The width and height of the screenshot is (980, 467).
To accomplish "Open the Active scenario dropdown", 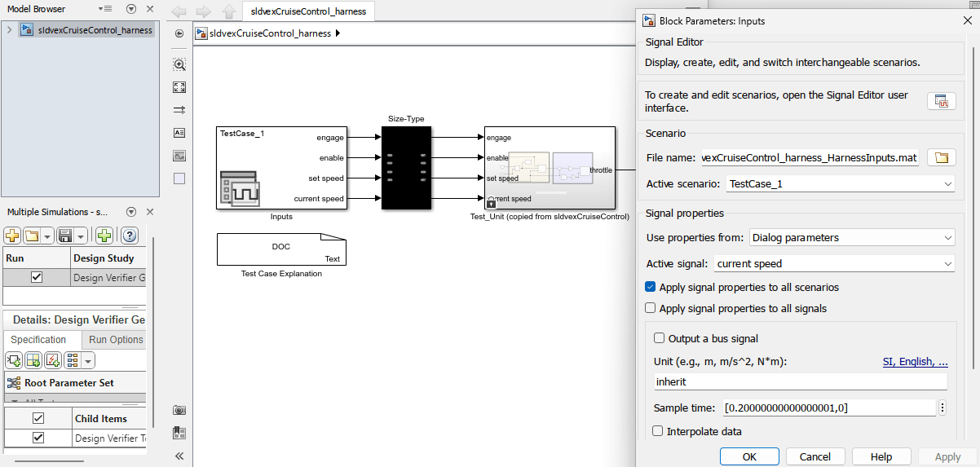I will click(841, 184).
